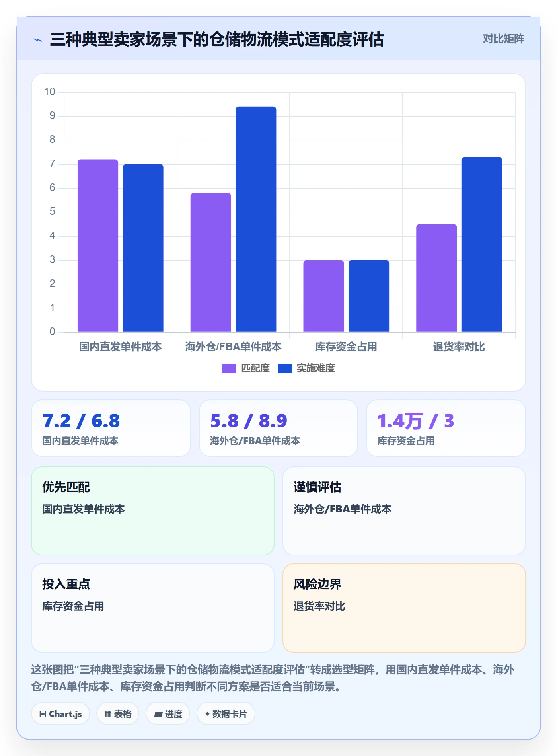
Task: Click the purple bar for 海外仓/FBA单件成本
Action: point(211,262)
